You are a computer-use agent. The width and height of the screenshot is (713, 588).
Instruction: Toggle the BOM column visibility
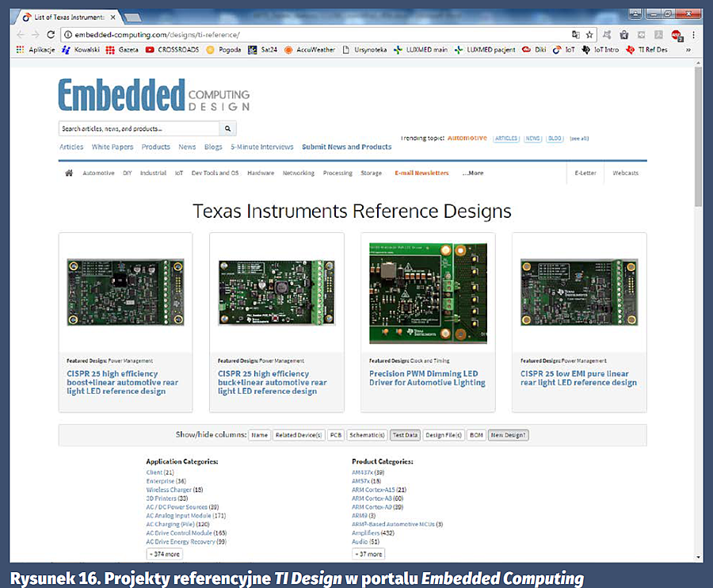pyautogui.click(x=475, y=435)
